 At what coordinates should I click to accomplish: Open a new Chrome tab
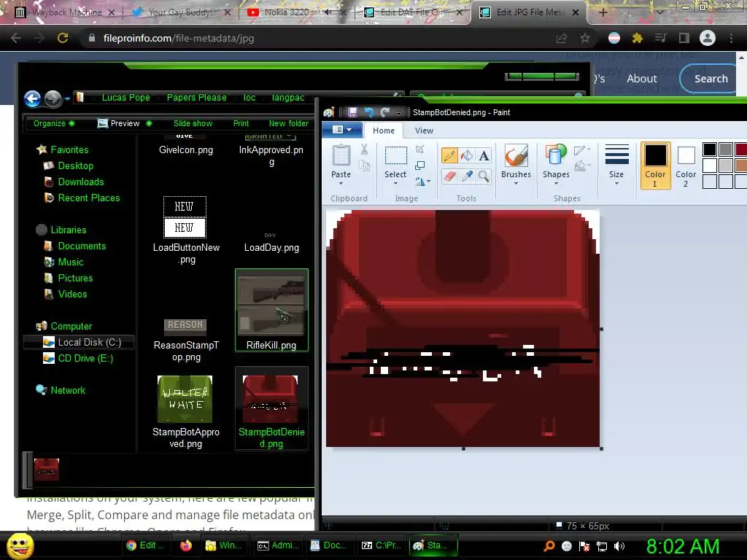[x=603, y=12]
